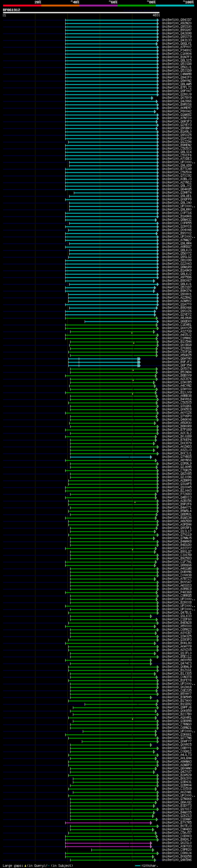The width and height of the screenshot is (197, 868).
Task: Open hit UniRef100_Q43133
Action: [177, 40]
